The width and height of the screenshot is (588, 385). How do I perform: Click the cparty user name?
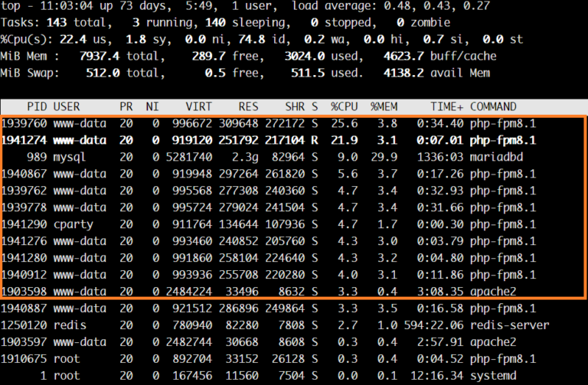[73, 224]
